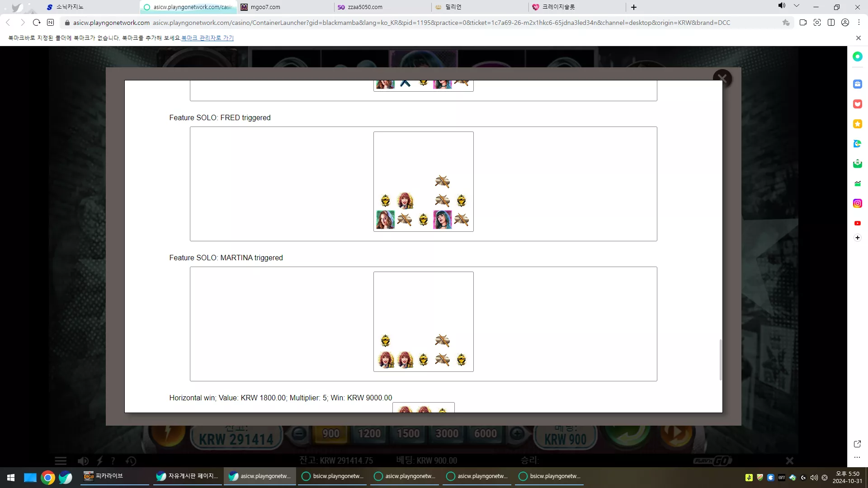Screen dimensions: 868x488
Task: Select the 900 bet amount
Action: click(x=331, y=434)
